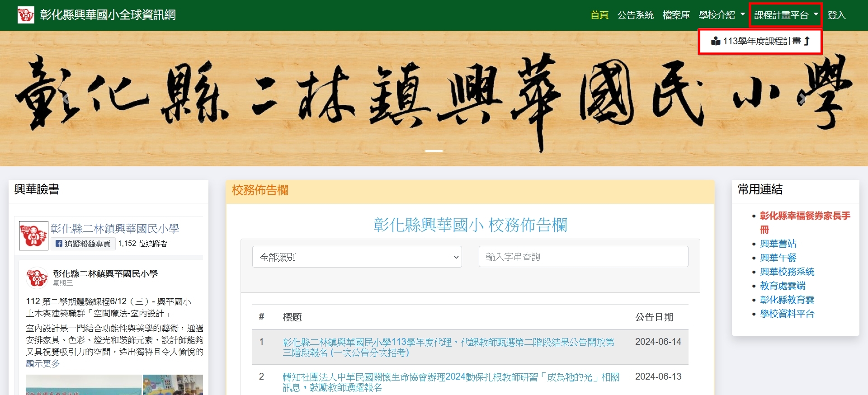Open 學校資料平台 link
The image size is (868, 395).
(787, 314)
